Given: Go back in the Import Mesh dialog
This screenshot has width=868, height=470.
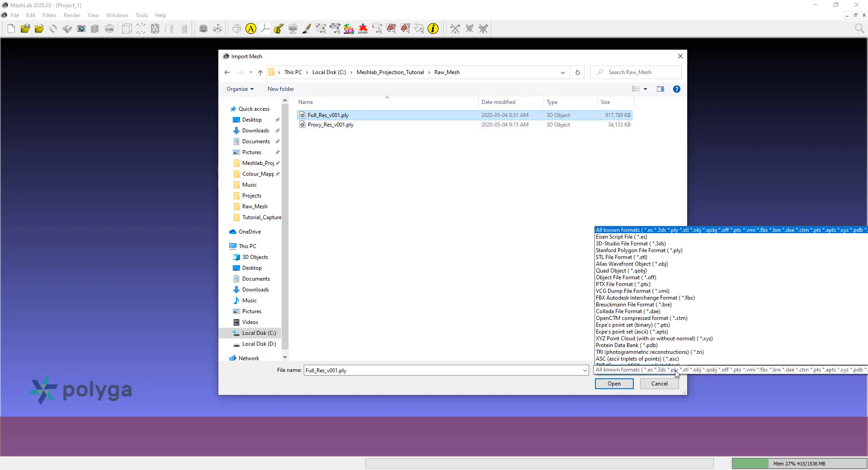Looking at the screenshot, I should pos(227,72).
